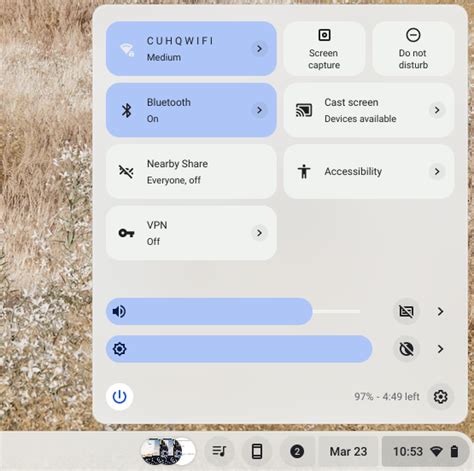The height and width of the screenshot is (471, 474).
Task: Mute volume via speaker icon
Action: (x=119, y=311)
